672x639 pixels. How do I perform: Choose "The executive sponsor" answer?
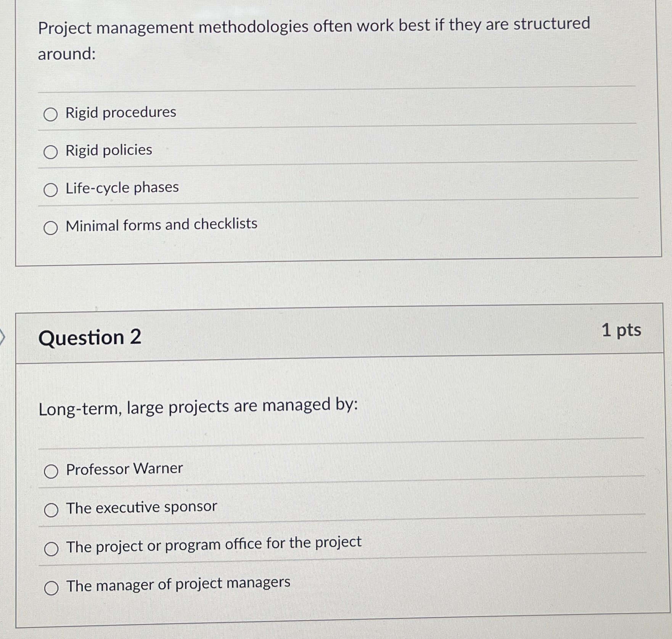(51, 508)
